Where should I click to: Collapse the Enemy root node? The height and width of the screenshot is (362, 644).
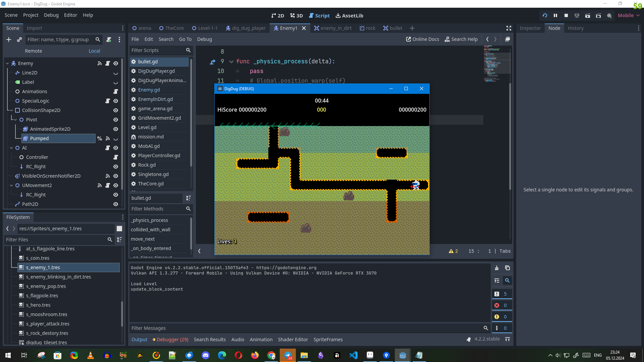[x=7, y=63]
